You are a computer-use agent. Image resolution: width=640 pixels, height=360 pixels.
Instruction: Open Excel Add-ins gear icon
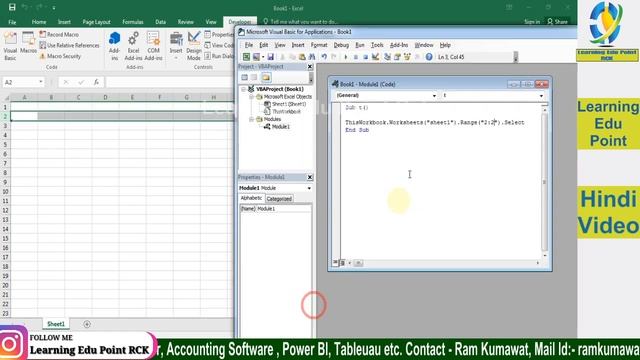coord(133,46)
